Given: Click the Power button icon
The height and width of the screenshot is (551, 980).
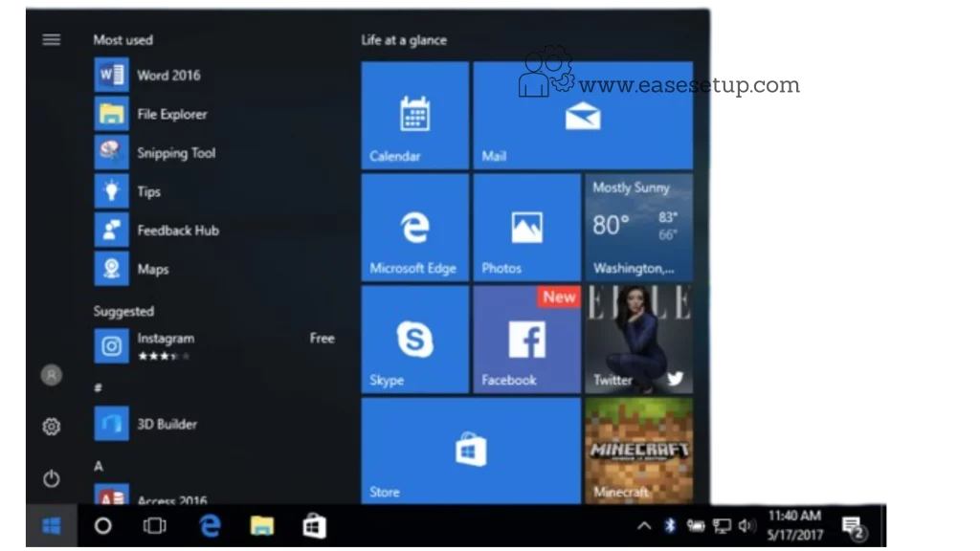Looking at the screenshot, I should (x=52, y=478).
